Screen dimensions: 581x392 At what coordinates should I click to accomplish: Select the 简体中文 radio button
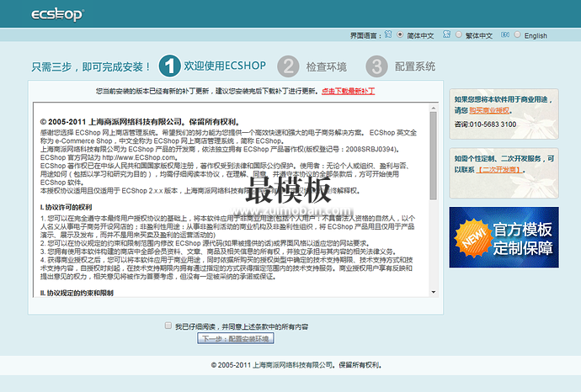[400, 34]
